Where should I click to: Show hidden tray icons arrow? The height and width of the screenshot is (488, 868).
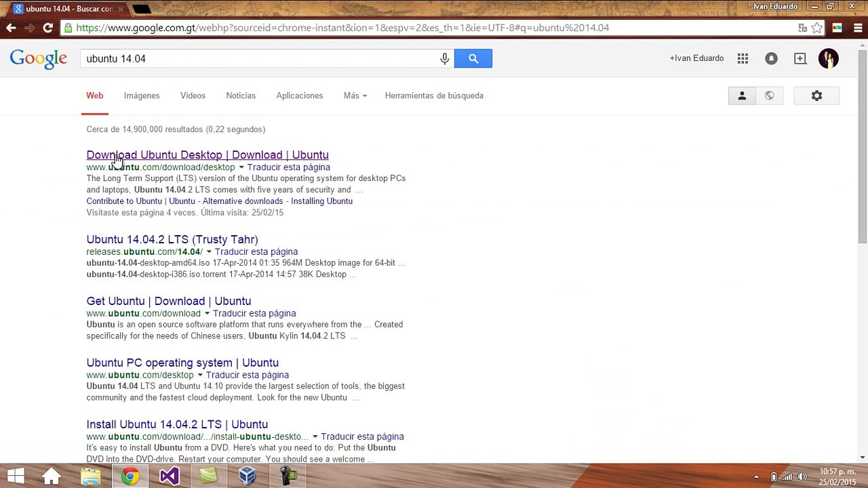756,477
